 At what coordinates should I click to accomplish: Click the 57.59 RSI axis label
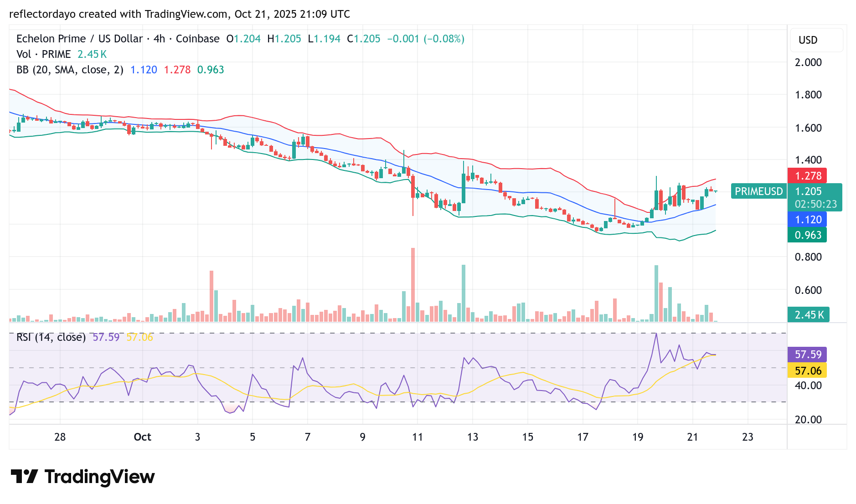(x=808, y=355)
